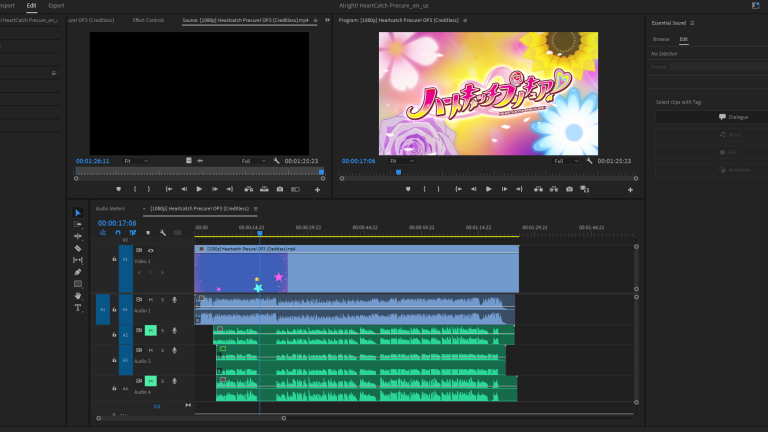
Task: Select the Hand tool
Action: 78,295
